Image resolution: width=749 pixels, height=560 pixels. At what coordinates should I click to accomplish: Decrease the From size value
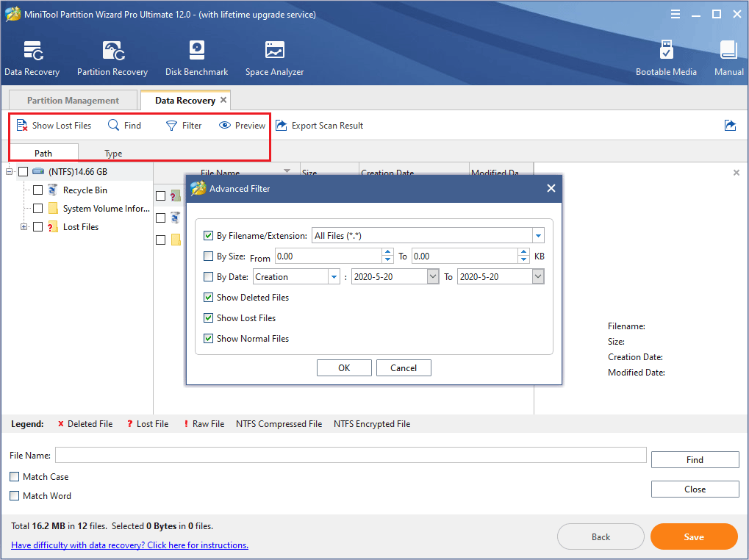click(388, 259)
